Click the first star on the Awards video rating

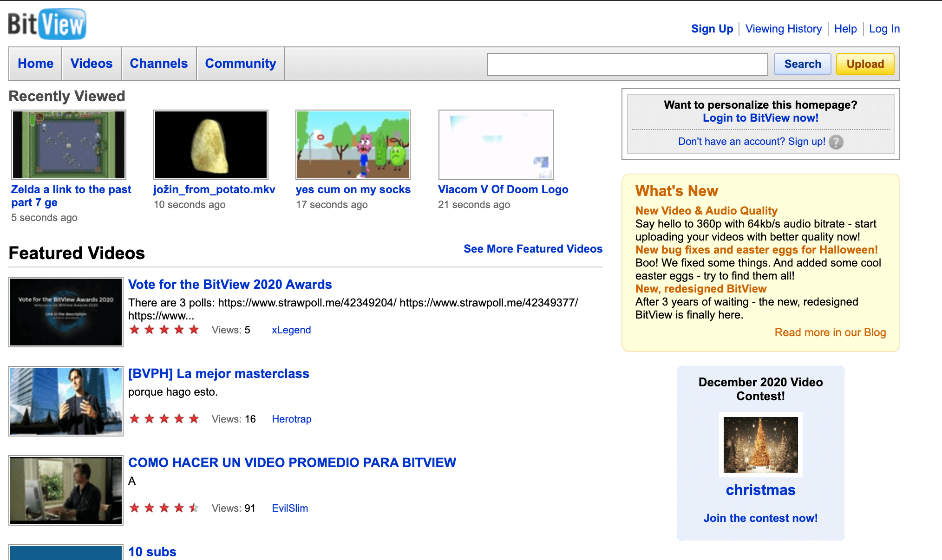tap(134, 330)
